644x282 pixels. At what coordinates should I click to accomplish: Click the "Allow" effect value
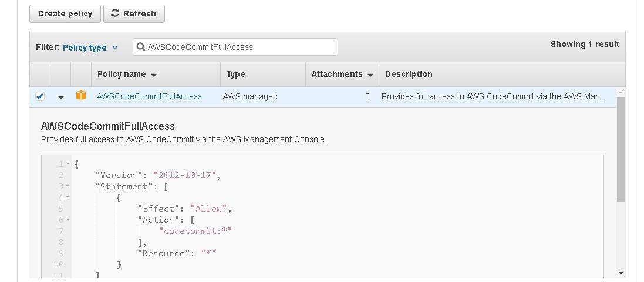(208, 209)
